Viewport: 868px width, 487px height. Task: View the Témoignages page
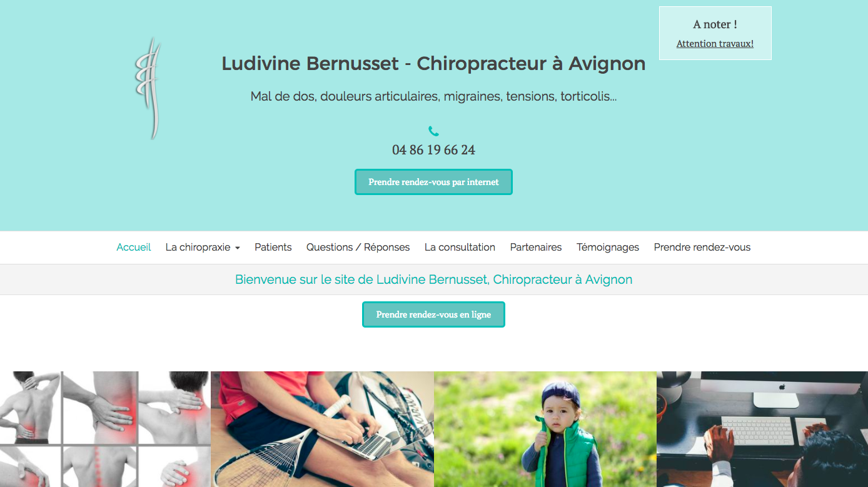(x=608, y=248)
